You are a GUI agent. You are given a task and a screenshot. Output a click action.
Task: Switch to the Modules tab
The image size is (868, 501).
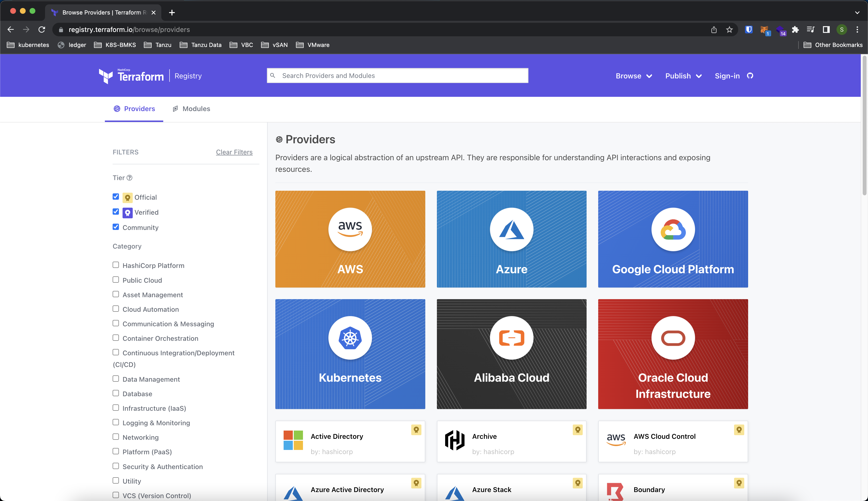point(196,108)
